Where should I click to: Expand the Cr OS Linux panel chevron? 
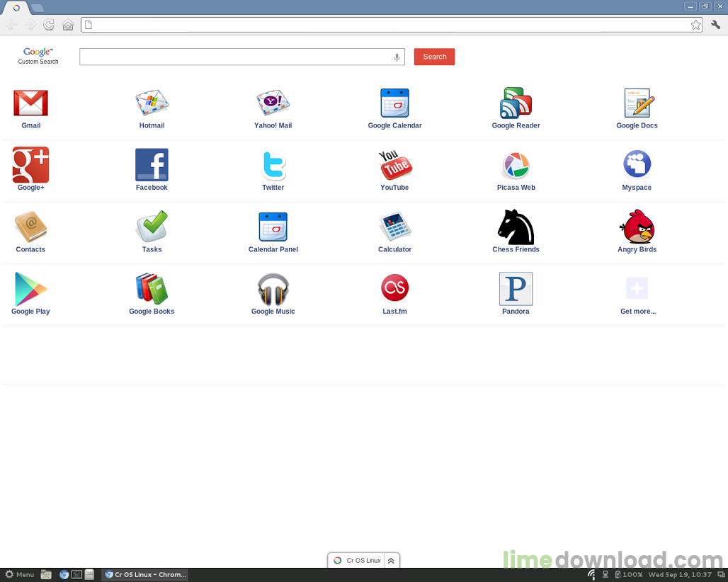[x=391, y=561]
